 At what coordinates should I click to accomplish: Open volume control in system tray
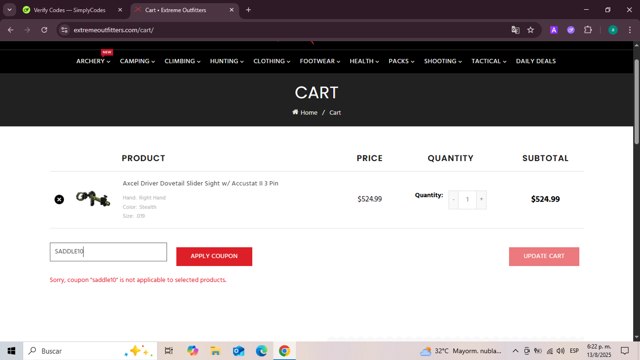(561, 351)
